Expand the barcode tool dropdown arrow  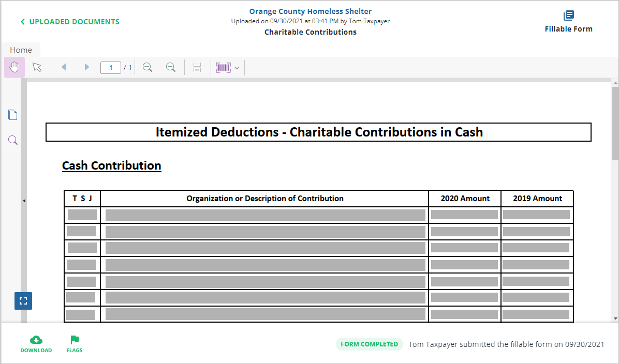237,68
